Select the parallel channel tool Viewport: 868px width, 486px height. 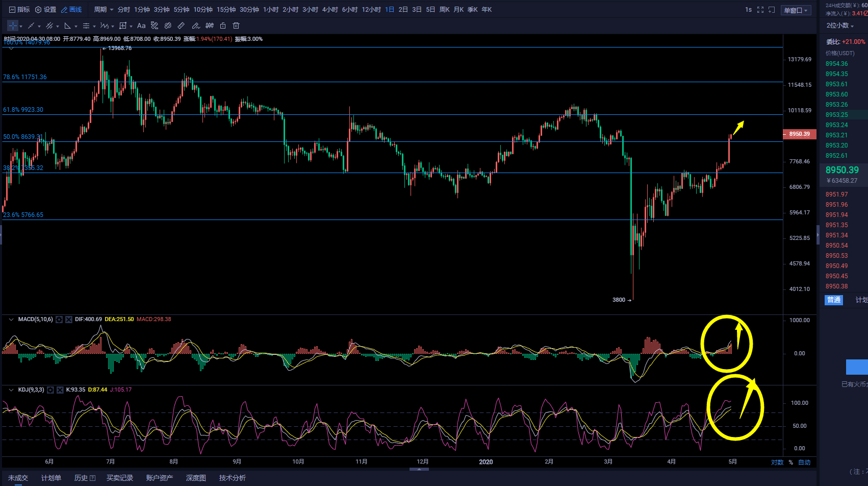tap(49, 26)
